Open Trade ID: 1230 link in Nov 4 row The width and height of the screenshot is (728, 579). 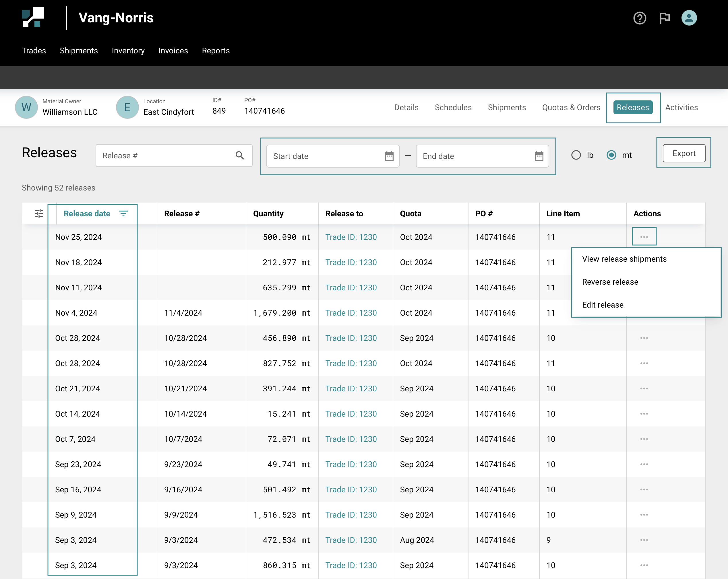pos(351,313)
